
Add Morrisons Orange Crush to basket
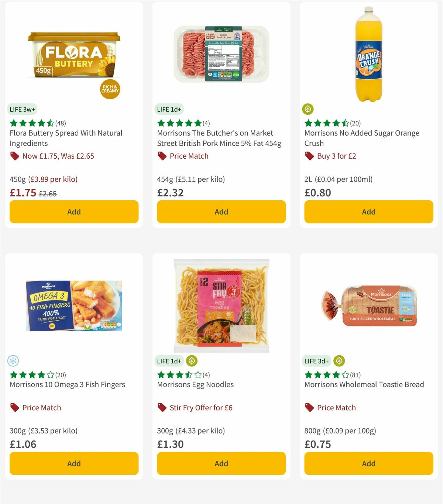(368, 212)
